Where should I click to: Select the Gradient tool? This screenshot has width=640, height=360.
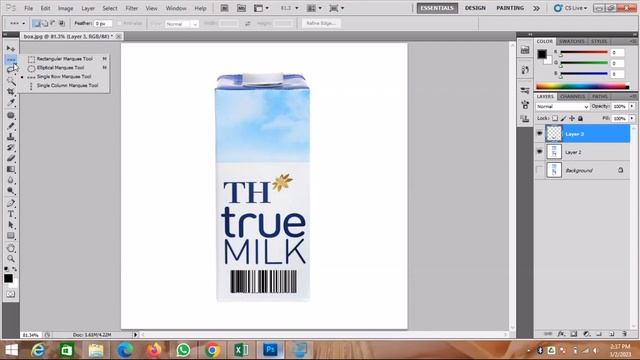point(11,169)
